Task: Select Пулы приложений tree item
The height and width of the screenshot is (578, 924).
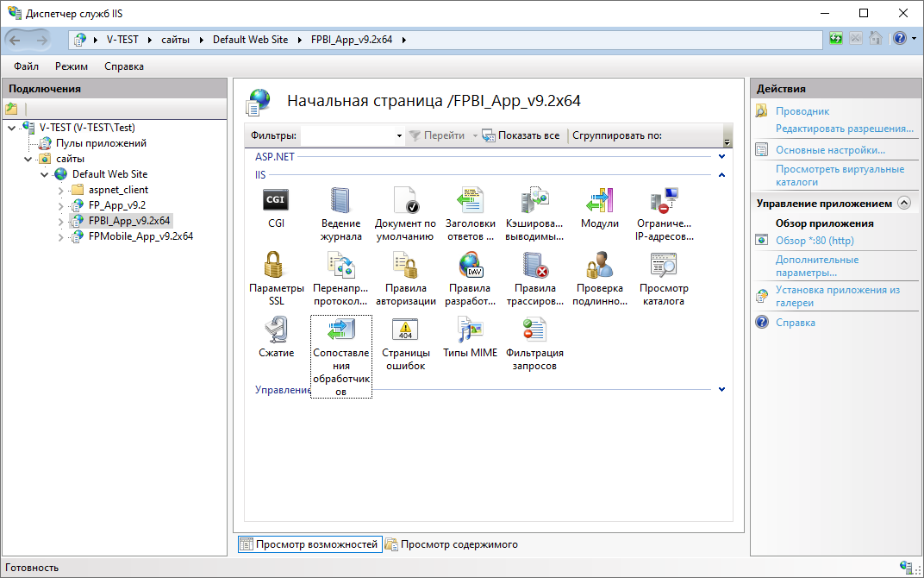Action: (x=101, y=143)
